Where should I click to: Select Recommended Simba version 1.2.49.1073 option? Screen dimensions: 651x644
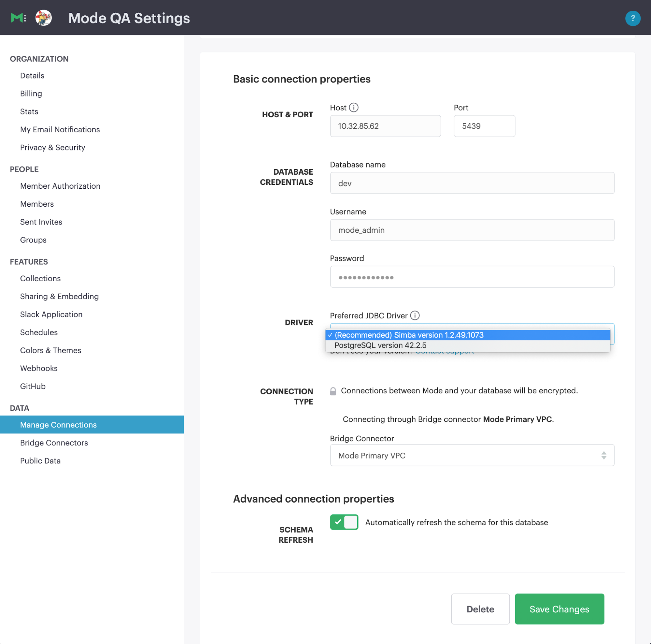(409, 335)
